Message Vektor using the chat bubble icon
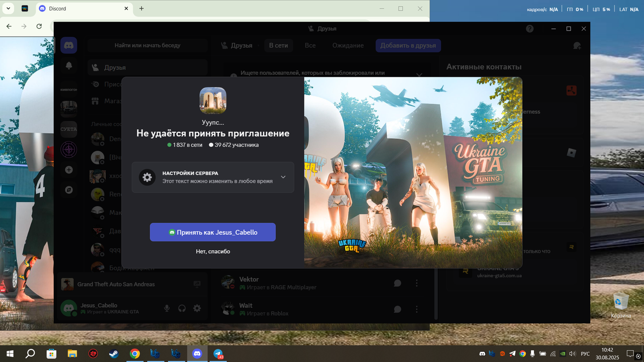 tap(397, 283)
